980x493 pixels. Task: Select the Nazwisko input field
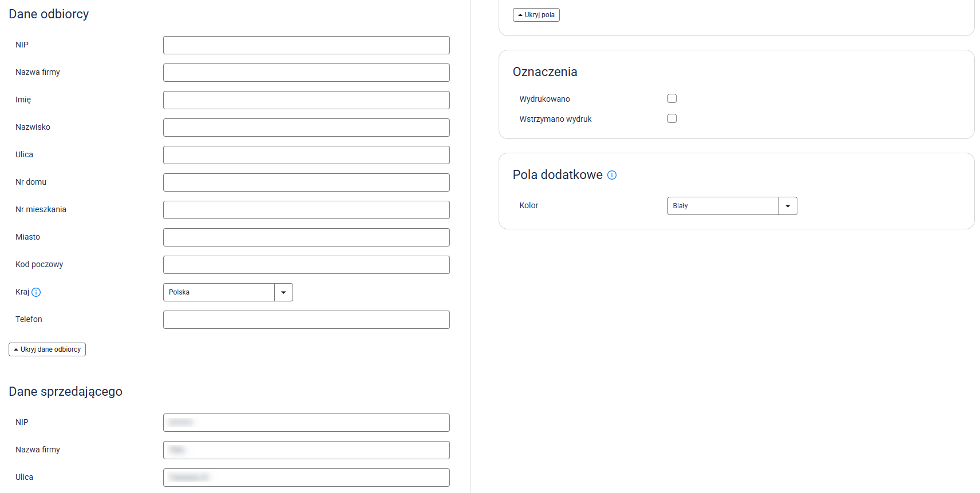click(306, 128)
